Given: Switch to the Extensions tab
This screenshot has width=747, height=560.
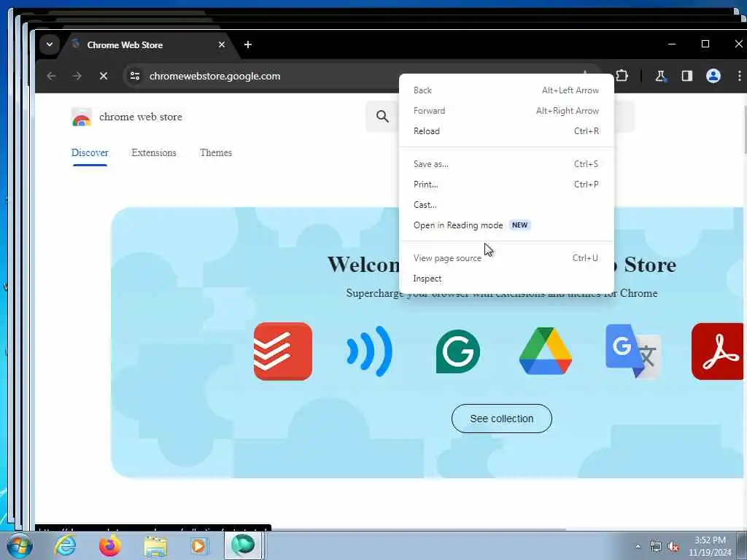Looking at the screenshot, I should [x=154, y=153].
